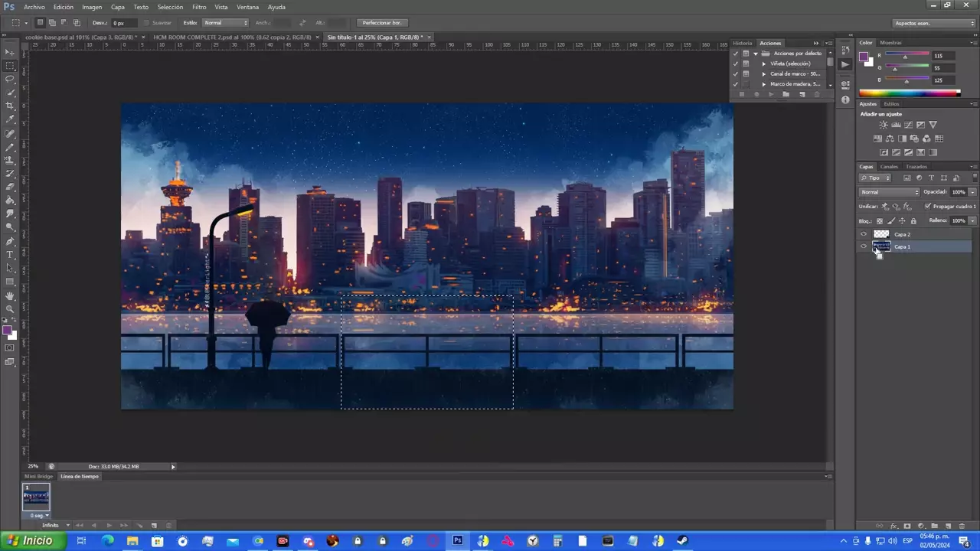
Task: Open the layer filter Tipo dropdown
Action: (876, 178)
